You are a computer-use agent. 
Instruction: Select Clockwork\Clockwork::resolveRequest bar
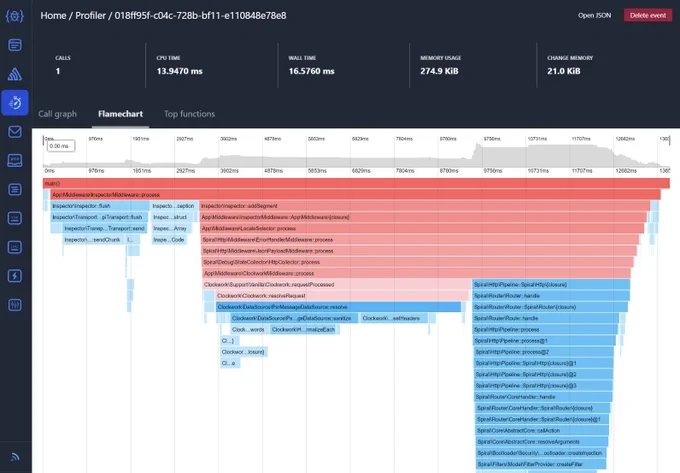click(x=342, y=296)
